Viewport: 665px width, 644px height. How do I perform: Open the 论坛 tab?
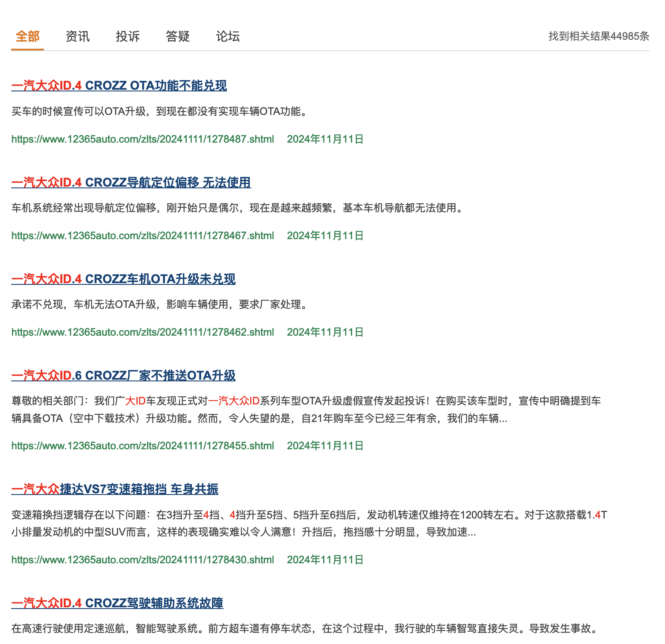pos(227,36)
